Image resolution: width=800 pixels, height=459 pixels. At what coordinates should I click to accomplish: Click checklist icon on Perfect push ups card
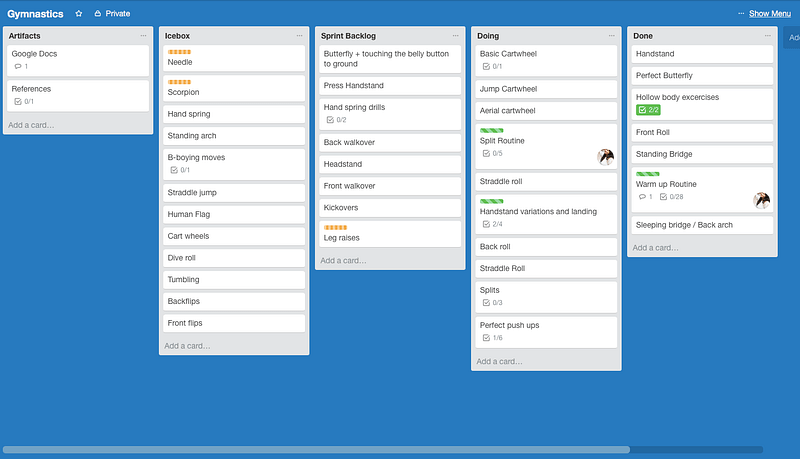(486, 338)
